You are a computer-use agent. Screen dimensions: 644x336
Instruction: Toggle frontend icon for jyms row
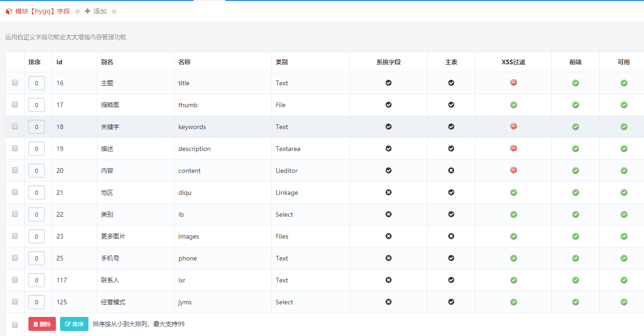pyautogui.click(x=576, y=302)
